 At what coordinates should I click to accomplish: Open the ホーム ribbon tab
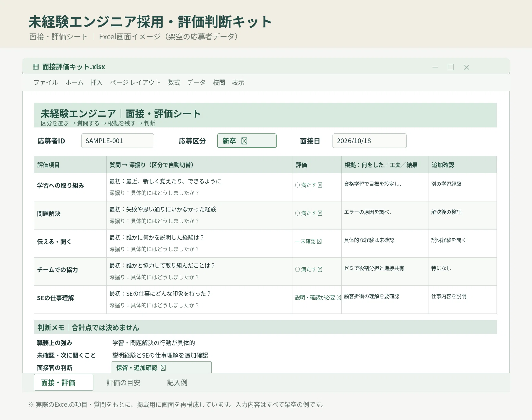tap(74, 83)
